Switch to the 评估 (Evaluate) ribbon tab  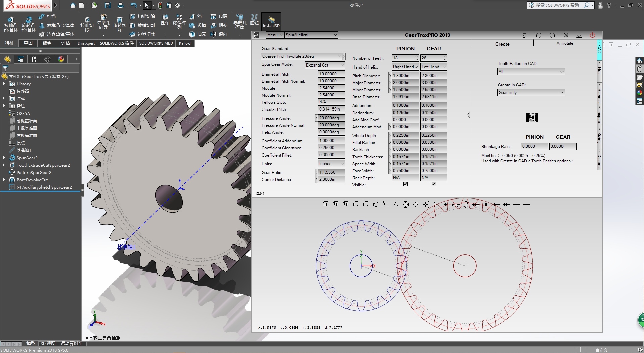66,43
